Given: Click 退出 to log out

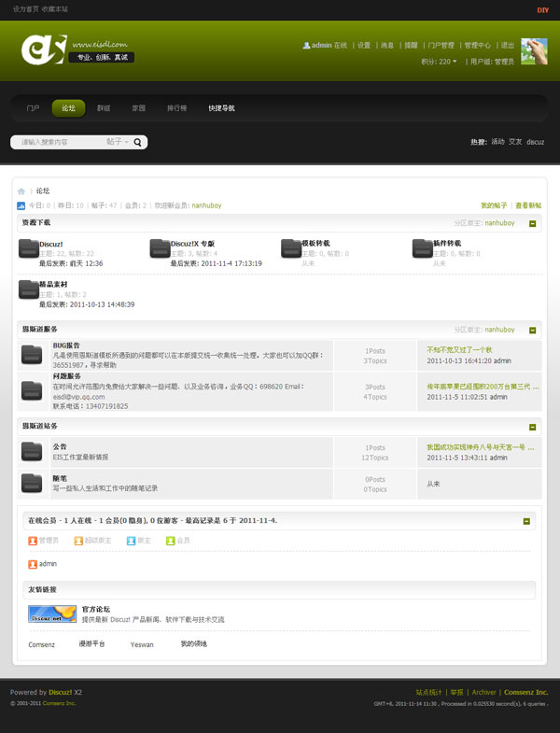Looking at the screenshot, I should (508, 46).
